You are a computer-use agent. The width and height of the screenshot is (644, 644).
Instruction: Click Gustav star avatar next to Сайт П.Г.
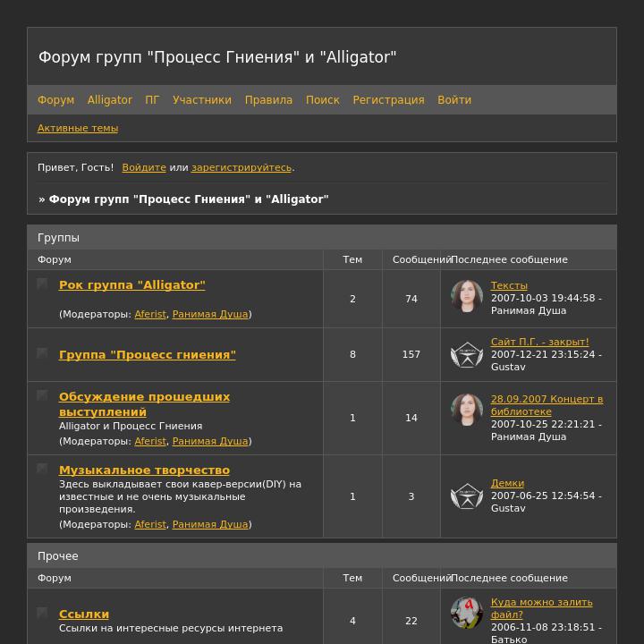(467, 355)
